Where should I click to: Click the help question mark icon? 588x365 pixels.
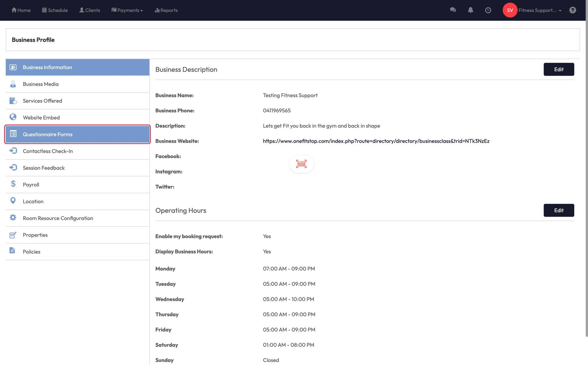pyautogui.click(x=572, y=10)
